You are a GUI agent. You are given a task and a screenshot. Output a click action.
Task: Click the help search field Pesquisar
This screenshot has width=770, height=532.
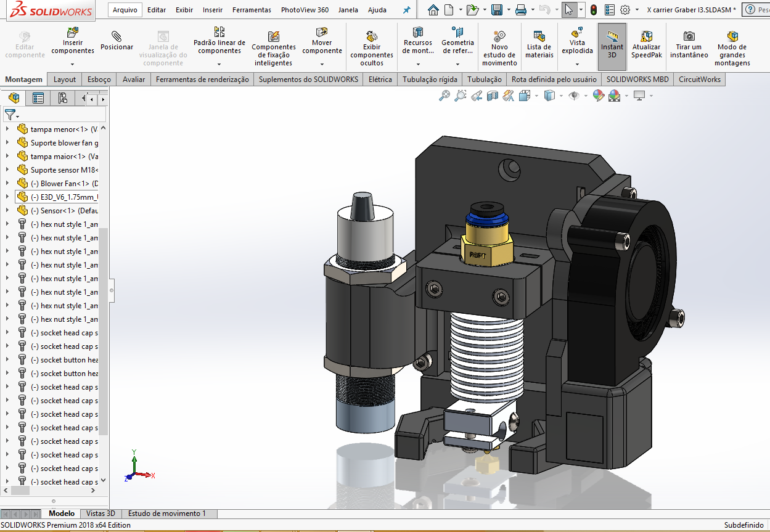point(763,10)
